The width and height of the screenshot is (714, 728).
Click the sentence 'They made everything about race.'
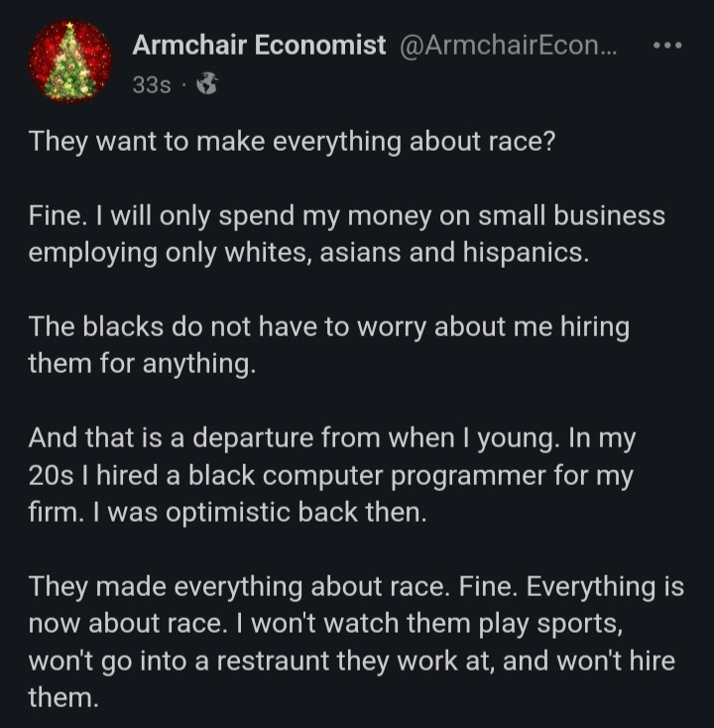pos(240,587)
